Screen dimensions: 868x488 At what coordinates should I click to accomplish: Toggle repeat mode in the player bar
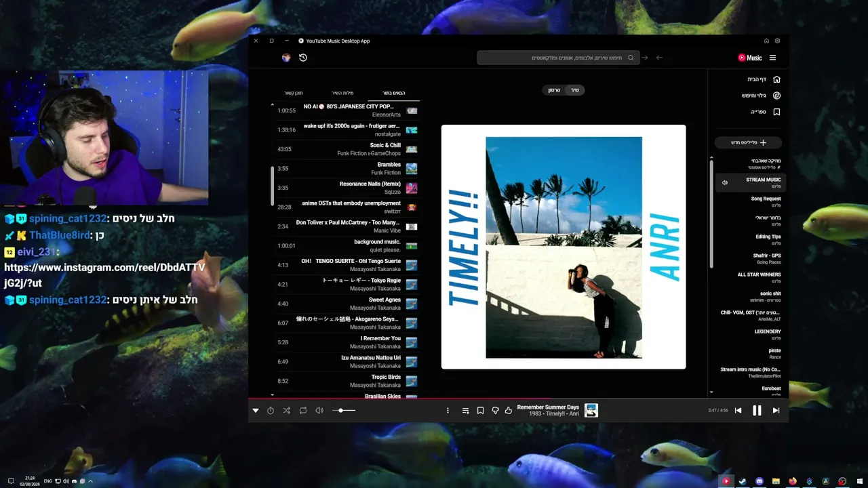pos(303,410)
